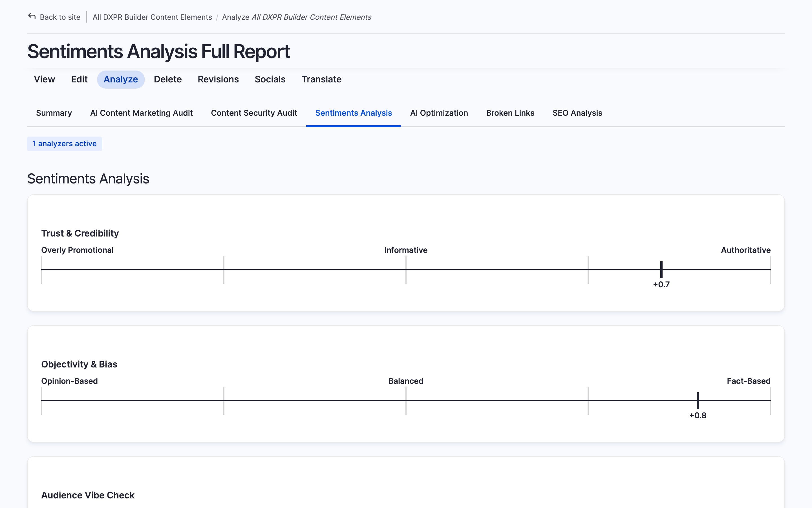This screenshot has height=508, width=812.
Task: Click the 1 analyzers active badge
Action: (64, 144)
